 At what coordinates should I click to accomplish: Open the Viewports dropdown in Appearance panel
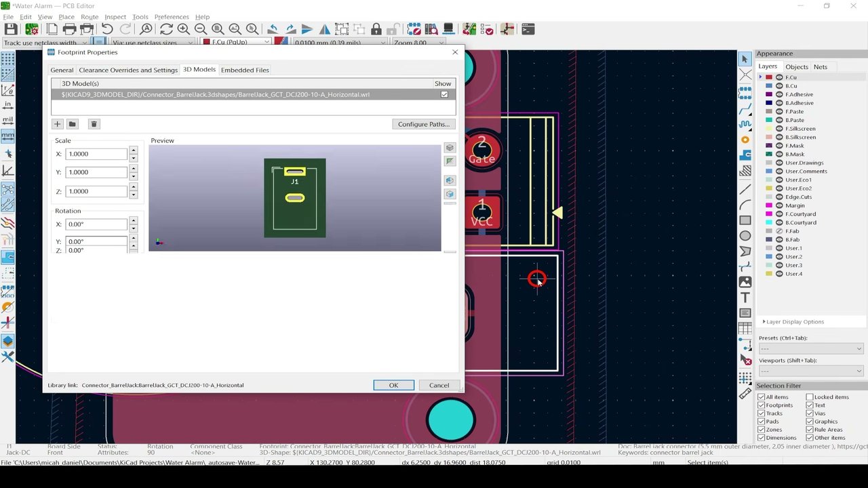(x=810, y=371)
